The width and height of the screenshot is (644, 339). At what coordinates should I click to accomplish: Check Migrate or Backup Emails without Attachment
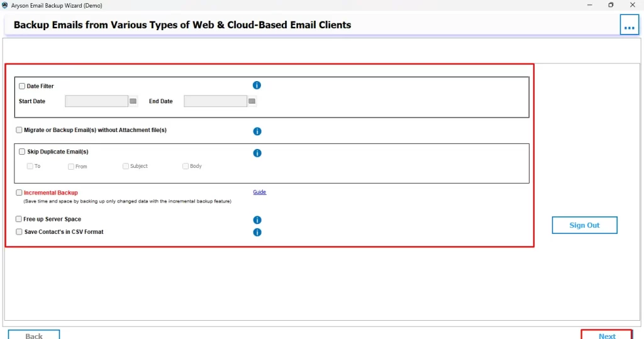[x=19, y=130]
